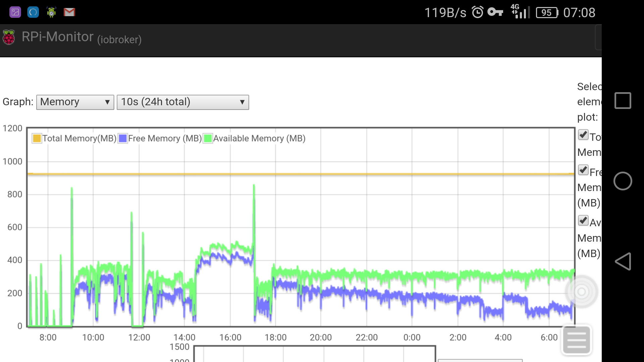Tap the floating hamburger menu button

click(x=576, y=340)
